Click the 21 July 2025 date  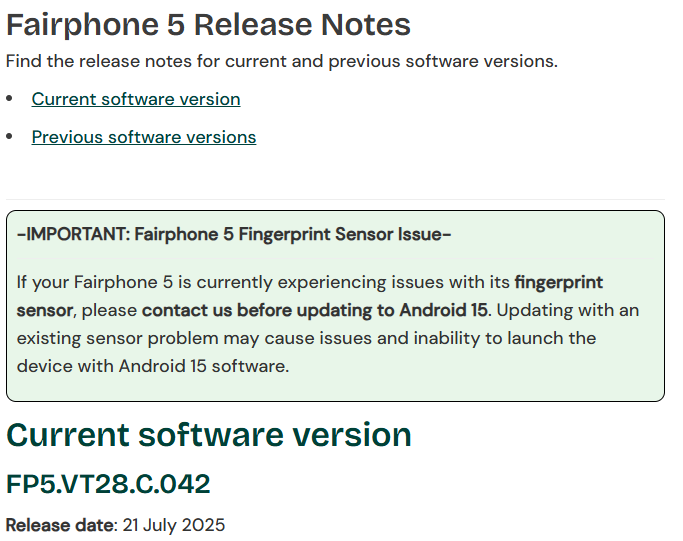[x=174, y=525]
